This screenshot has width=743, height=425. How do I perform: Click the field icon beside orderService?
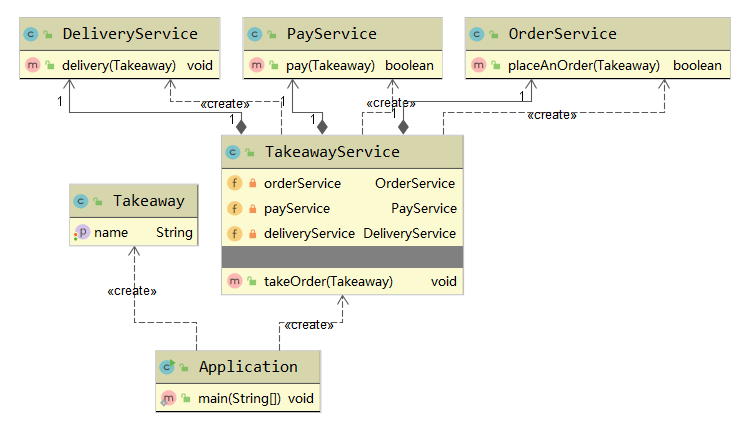[x=234, y=183]
